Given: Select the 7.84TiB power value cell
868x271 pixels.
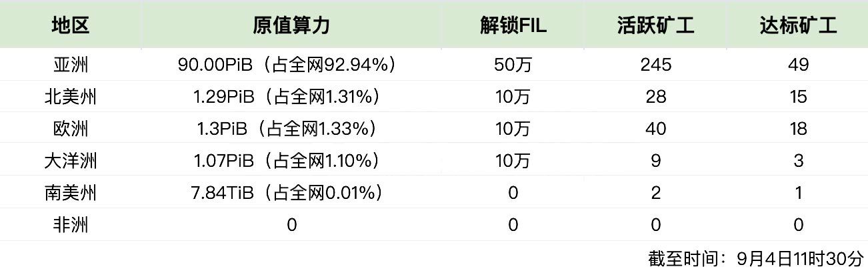Looking at the screenshot, I should [291, 193].
